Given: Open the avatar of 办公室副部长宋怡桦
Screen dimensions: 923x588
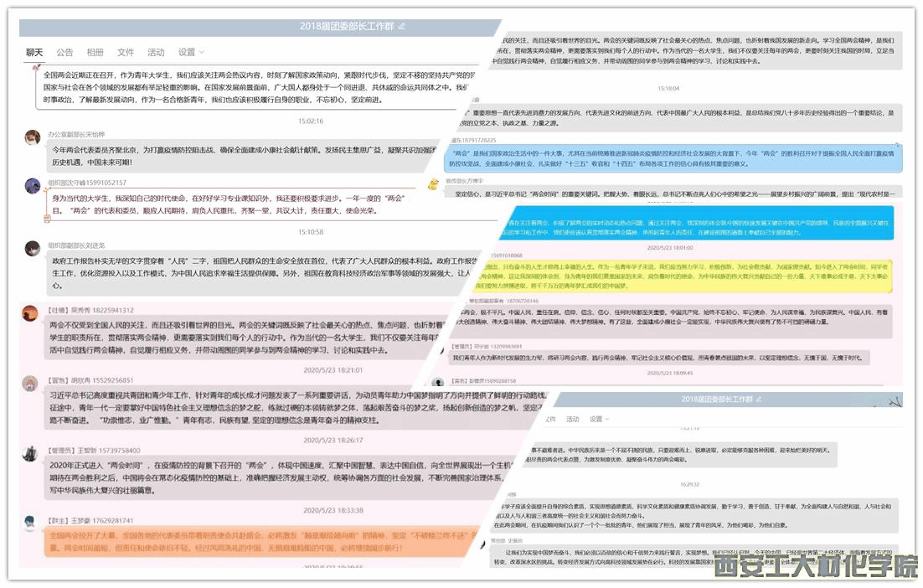Looking at the screenshot, I should coord(33,137).
